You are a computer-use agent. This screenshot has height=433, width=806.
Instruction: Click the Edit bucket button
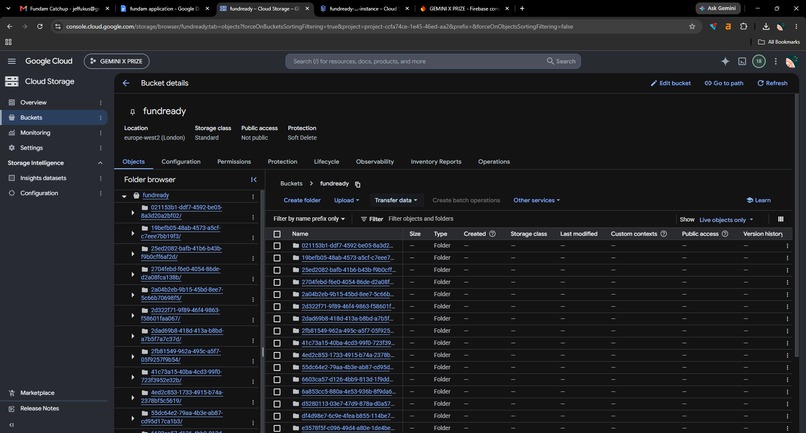tap(670, 83)
